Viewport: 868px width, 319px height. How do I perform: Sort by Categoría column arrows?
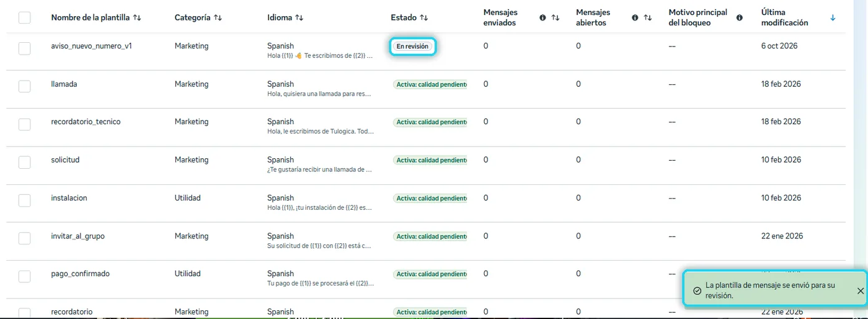coord(218,18)
